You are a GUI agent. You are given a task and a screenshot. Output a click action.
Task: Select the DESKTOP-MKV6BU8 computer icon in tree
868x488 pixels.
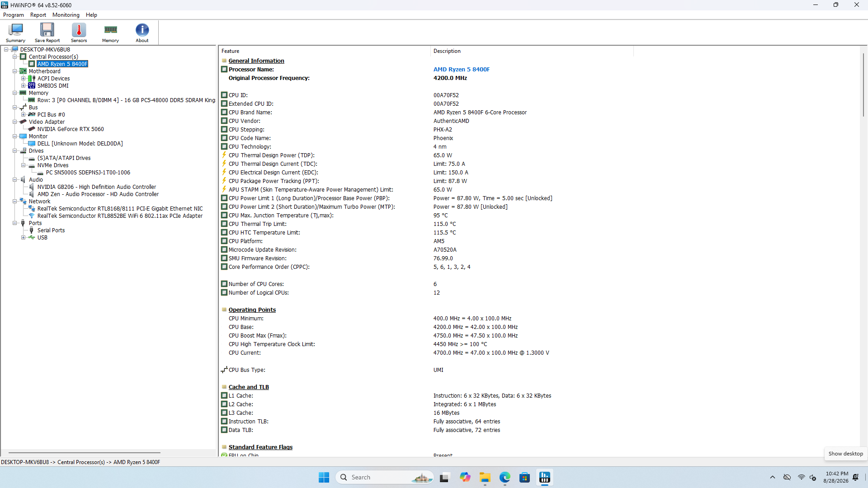[x=14, y=49]
